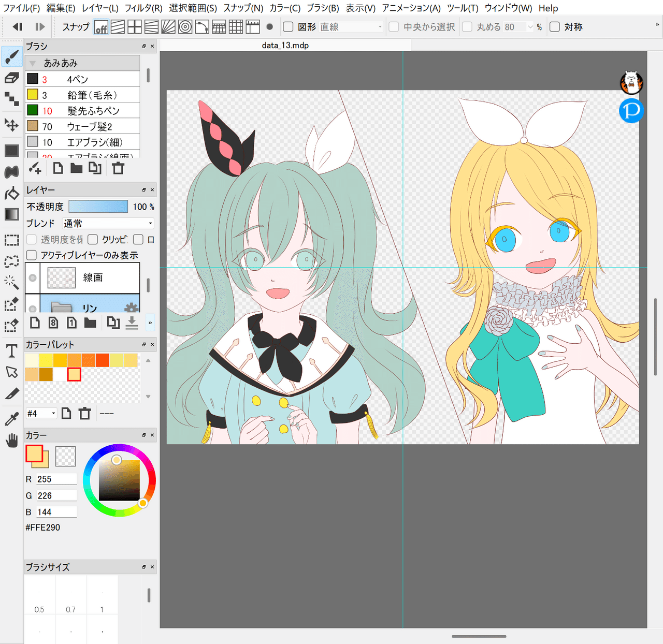Select the Select Pen tool

(x=11, y=304)
